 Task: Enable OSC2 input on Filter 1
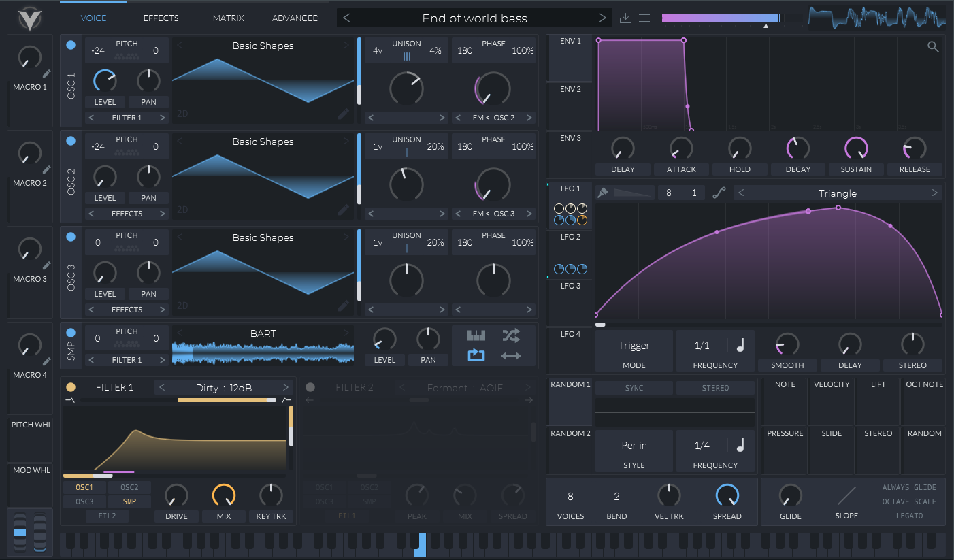pyautogui.click(x=129, y=487)
